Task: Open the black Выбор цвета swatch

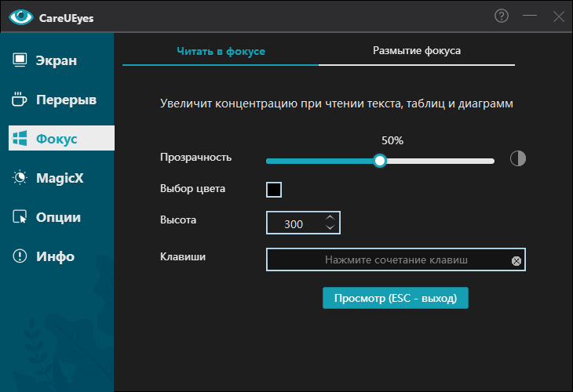Action: coord(274,190)
